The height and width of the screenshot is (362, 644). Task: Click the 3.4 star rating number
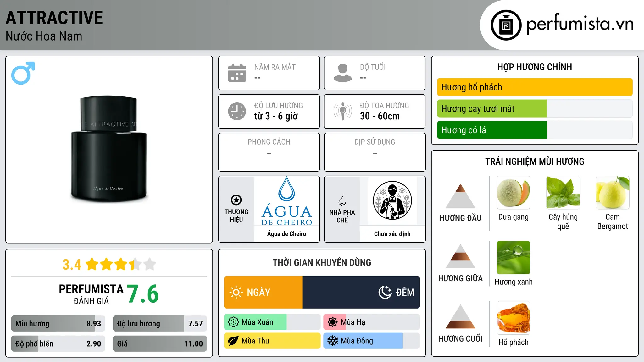point(72,265)
